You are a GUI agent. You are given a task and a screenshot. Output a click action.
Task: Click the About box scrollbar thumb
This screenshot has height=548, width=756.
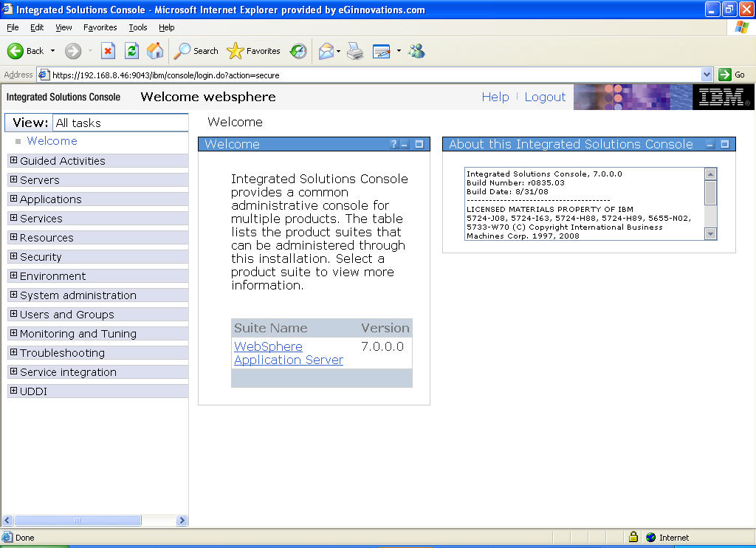[710, 193]
